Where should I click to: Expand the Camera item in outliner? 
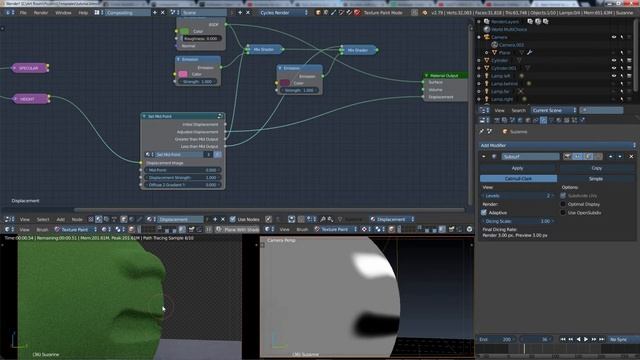click(479, 37)
